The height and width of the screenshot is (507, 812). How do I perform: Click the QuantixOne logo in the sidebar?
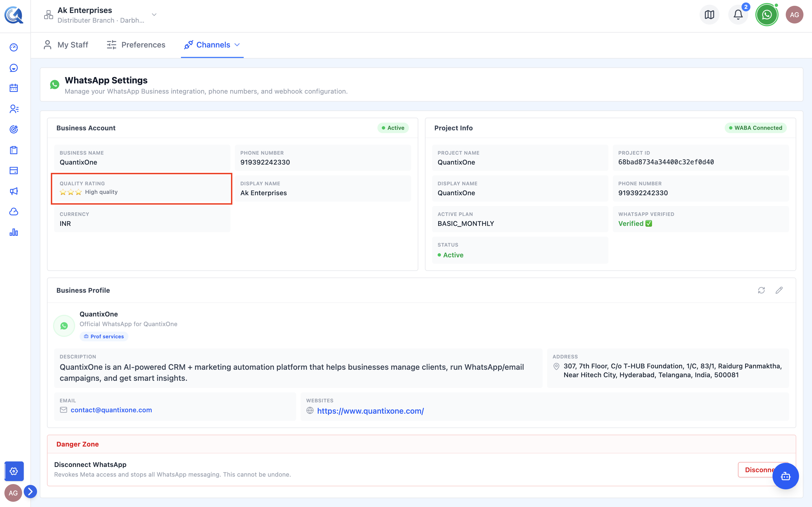pyautogui.click(x=14, y=15)
